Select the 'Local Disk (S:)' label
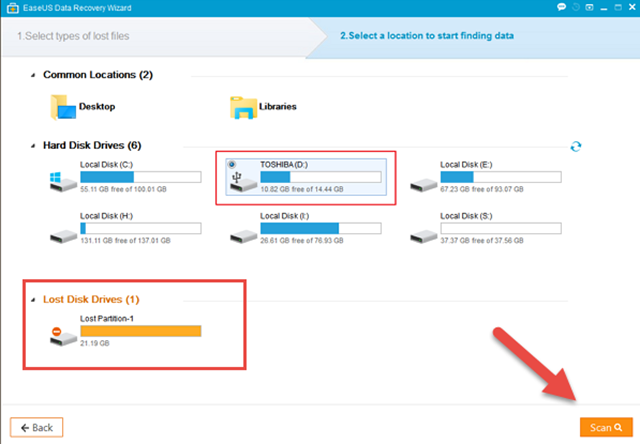Image resolution: width=640 pixels, height=444 pixels. pos(466,216)
